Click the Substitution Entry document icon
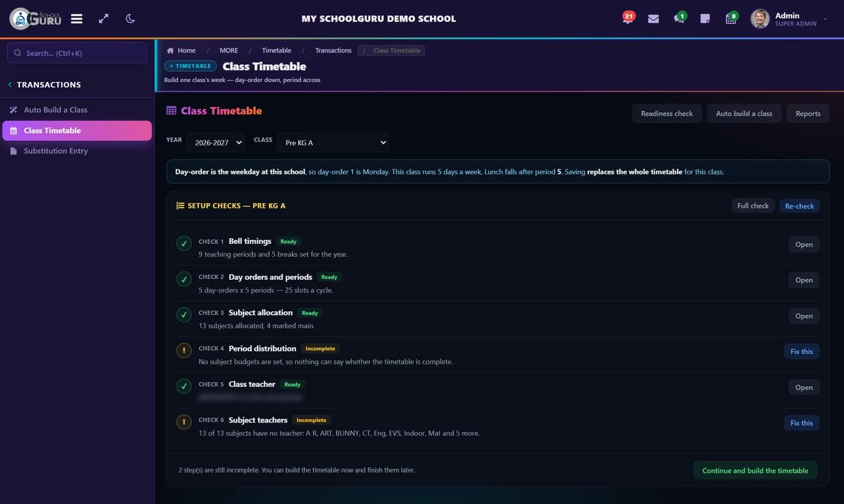 [x=13, y=151]
